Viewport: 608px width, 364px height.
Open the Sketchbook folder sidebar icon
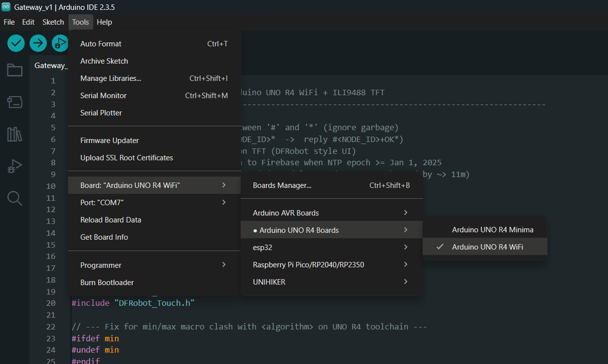(15, 71)
